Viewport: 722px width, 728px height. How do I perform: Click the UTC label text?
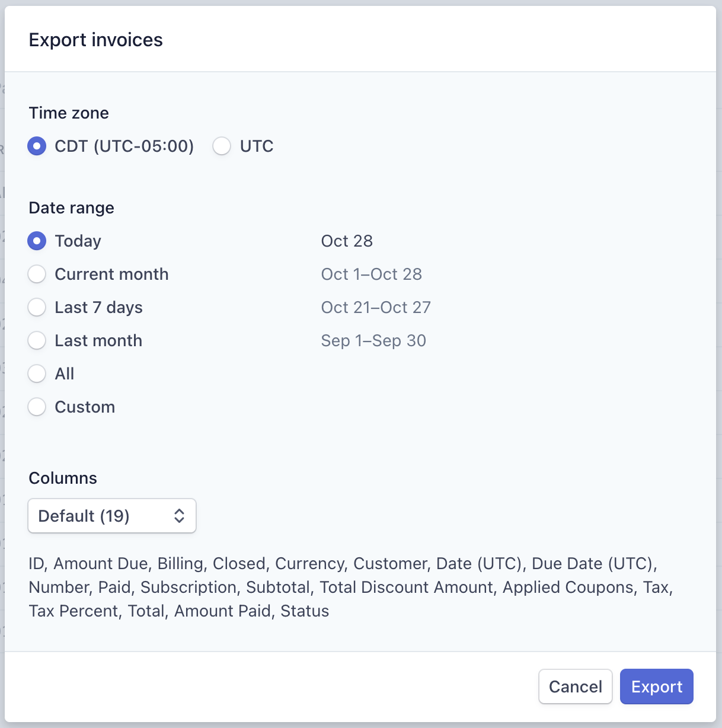[x=257, y=146]
